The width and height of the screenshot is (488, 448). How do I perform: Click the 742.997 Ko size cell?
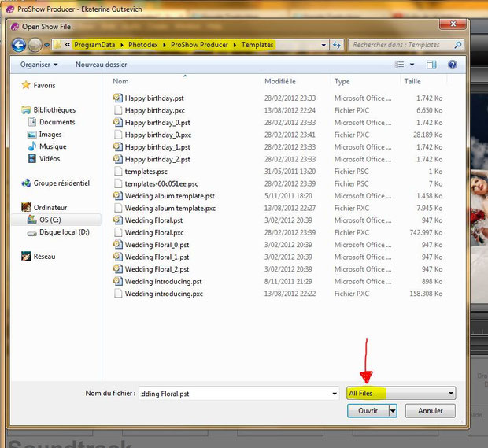point(426,232)
